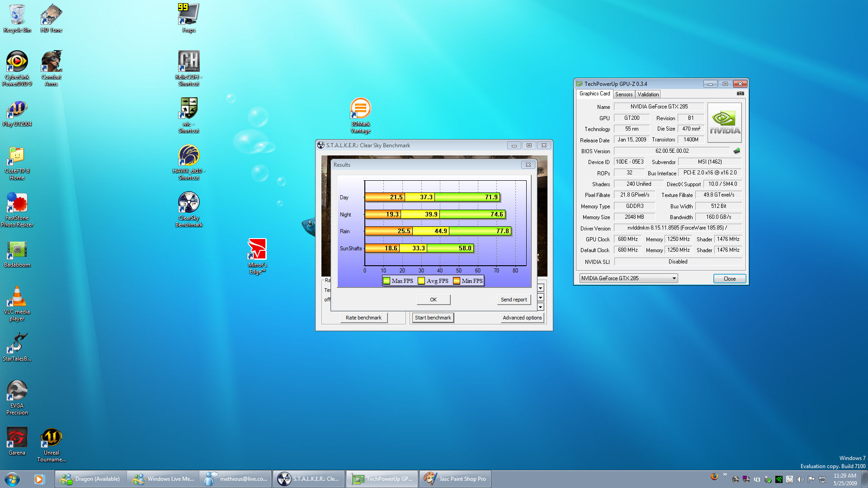Click the Max FPS legend swatch
This screenshot has width=868, height=488.
pos(386,281)
